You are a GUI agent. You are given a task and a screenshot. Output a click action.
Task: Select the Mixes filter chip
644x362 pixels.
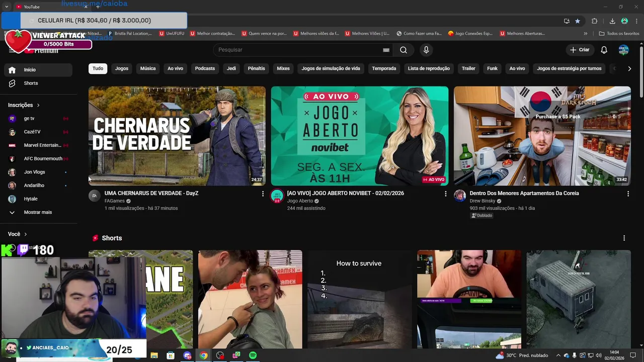[283, 68]
